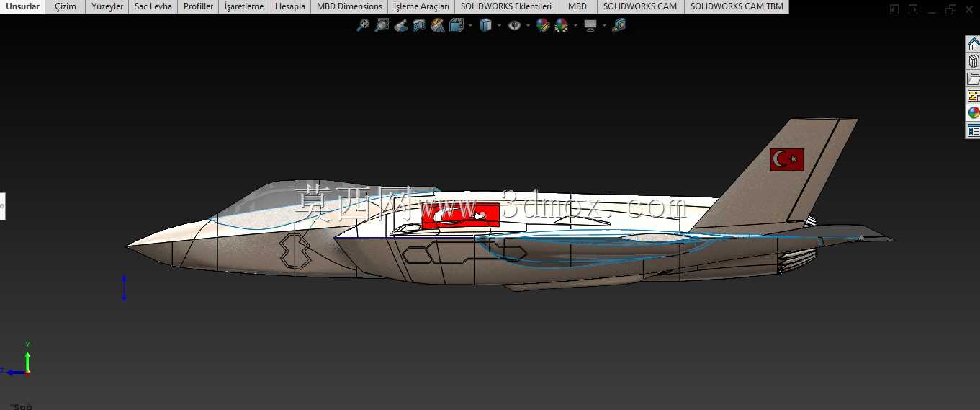
Task: Open the Sac Levha tab
Action: [153, 6]
